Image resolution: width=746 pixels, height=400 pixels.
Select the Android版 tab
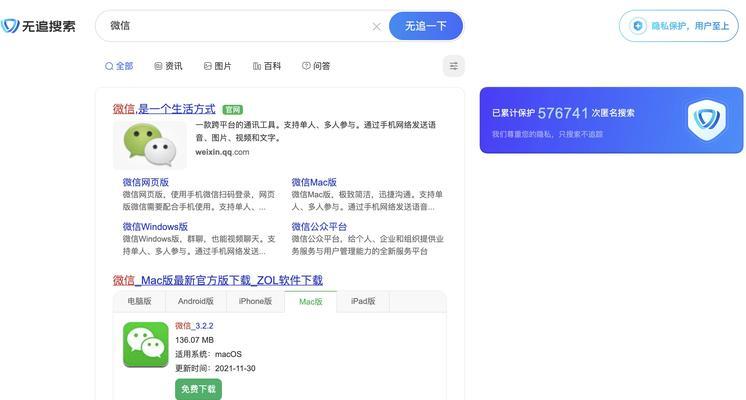click(196, 302)
